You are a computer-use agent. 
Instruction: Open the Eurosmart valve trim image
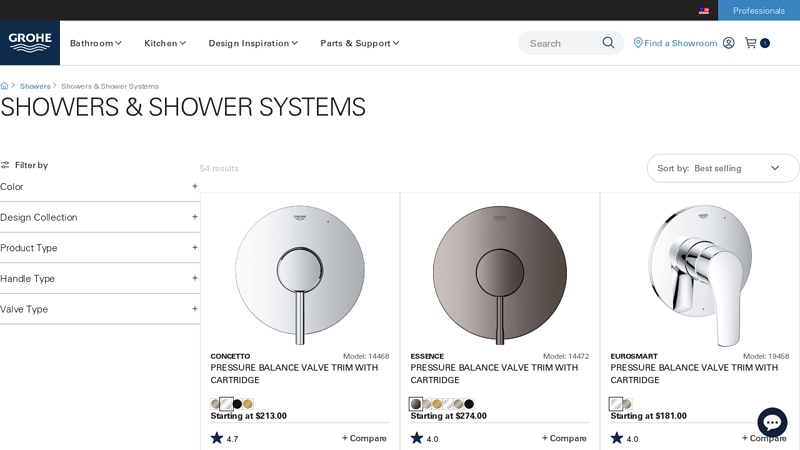point(700,276)
